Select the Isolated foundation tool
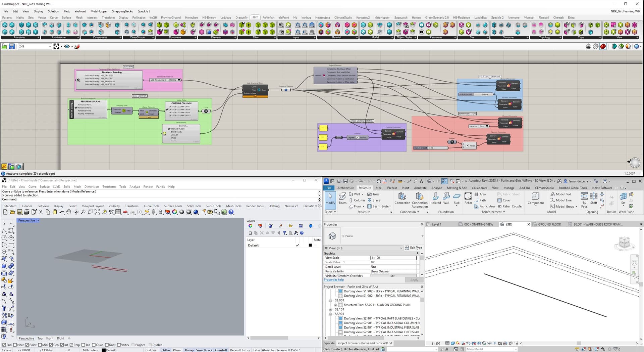The image size is (644, 352). click(435, 199)
